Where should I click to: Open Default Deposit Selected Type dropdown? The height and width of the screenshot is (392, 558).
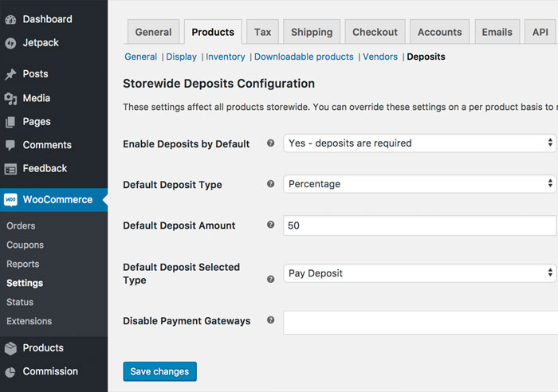click(420, 273)
